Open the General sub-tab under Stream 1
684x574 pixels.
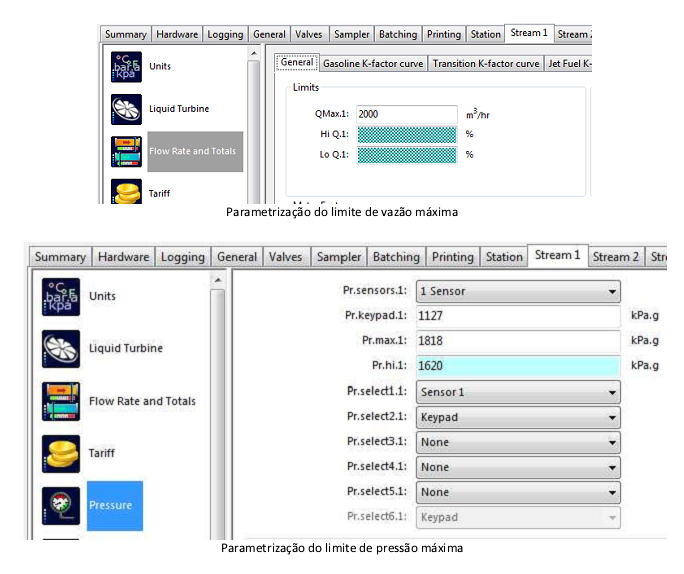point(297,62)
